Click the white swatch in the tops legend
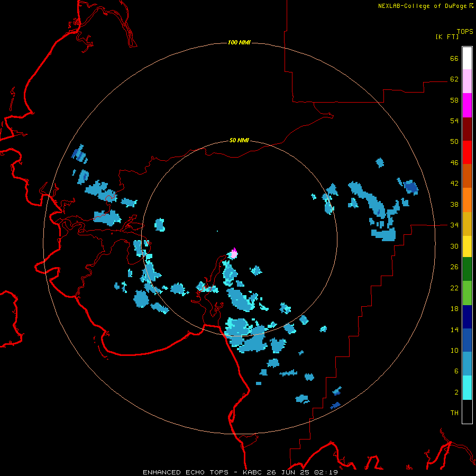 click(467, 58)
